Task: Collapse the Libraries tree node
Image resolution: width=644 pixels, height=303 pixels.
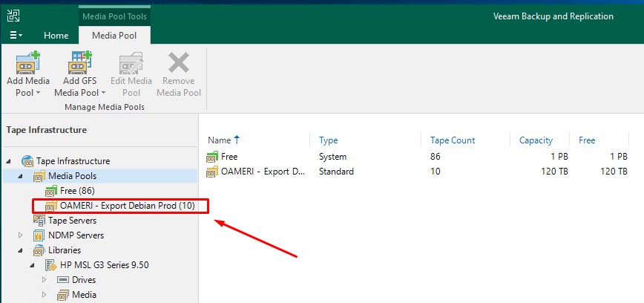Action: click(x=21, y=250)
